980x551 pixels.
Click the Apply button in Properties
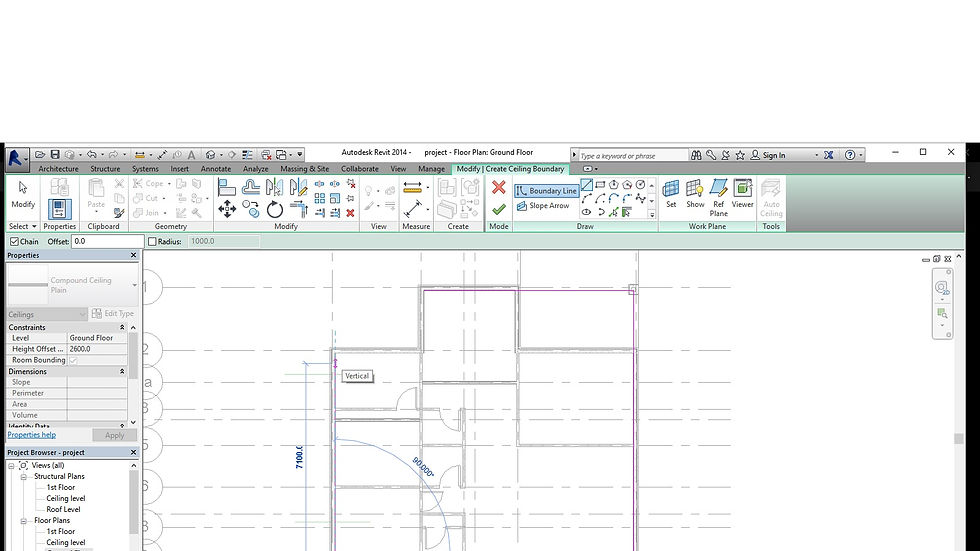pyautogui.click(x=114, y=435)
